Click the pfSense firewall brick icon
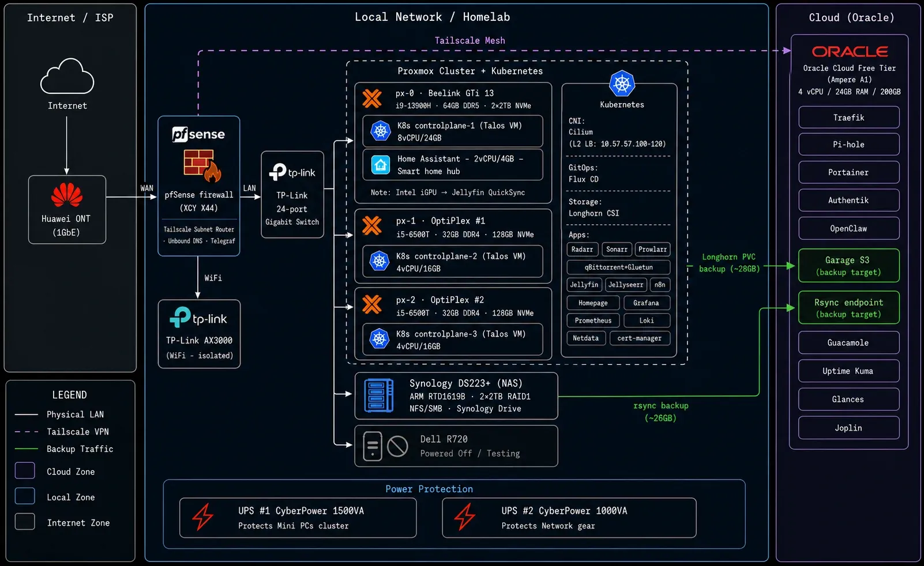The width and height of the screenshot is (924, 566). click(x=202, y=165)
